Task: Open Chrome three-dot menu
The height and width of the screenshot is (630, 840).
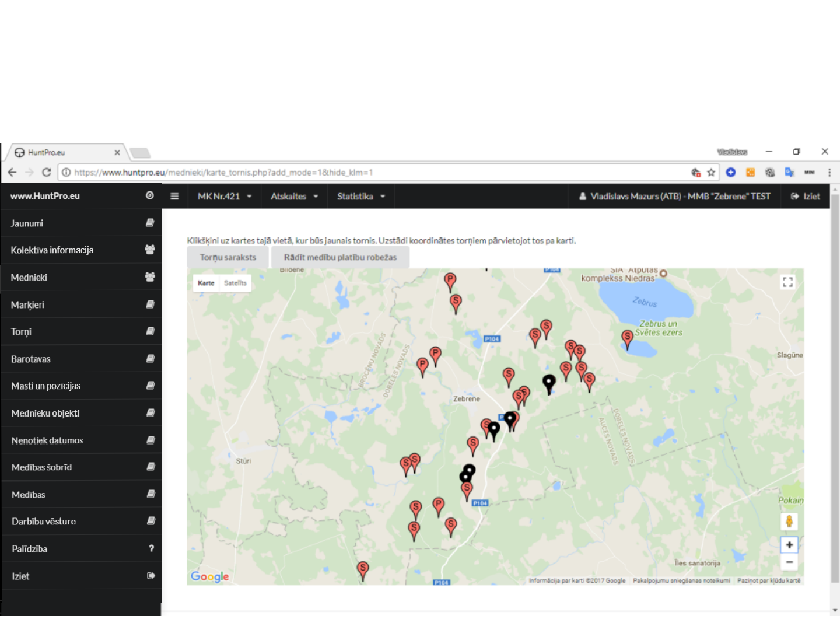Action: [x=829, y=172]
